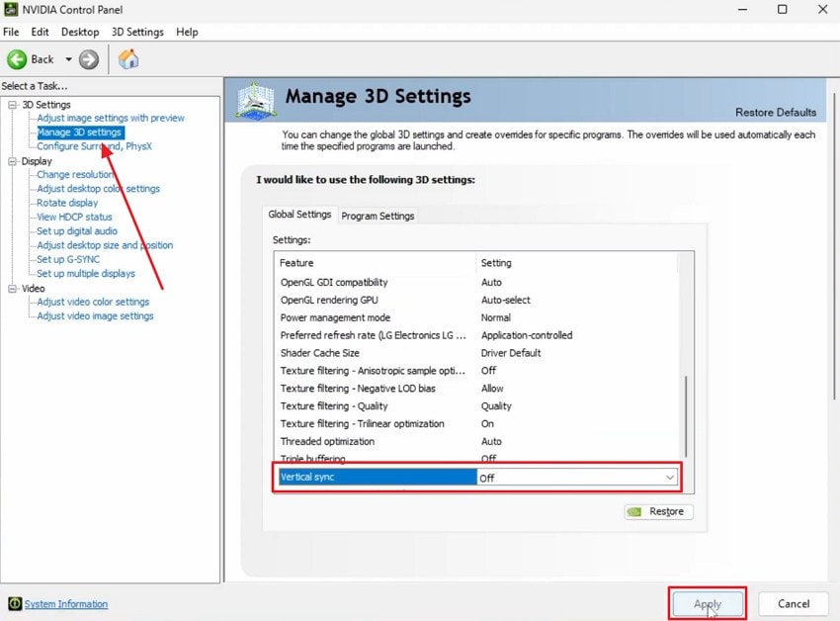Open the Back history dropdown arrow
This screenshot has width=840, height=621.
(x=68, y=59)
